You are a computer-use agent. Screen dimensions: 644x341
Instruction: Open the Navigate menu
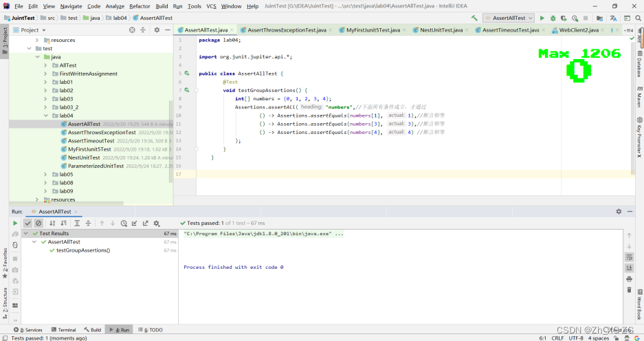tap(71, 6)
